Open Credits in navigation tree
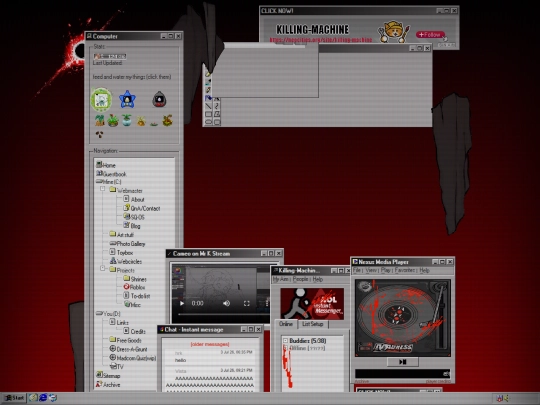540x405 pixels. tap(134, 331)
